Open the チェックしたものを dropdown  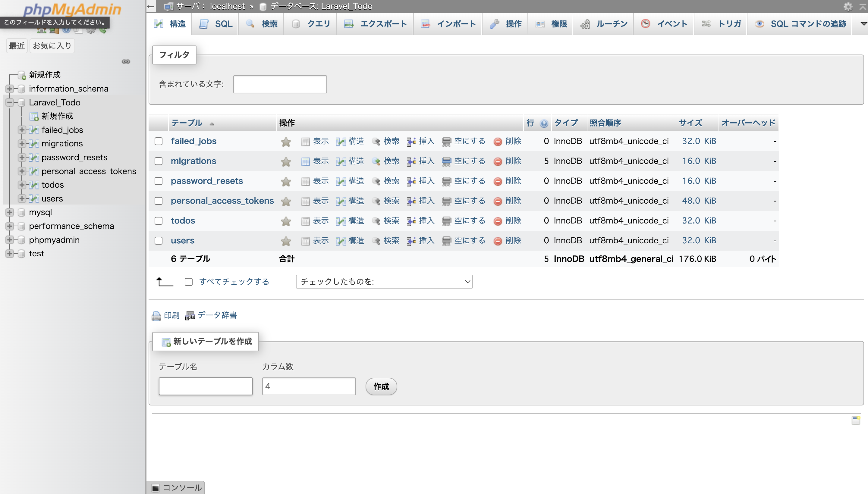[384, 282]
